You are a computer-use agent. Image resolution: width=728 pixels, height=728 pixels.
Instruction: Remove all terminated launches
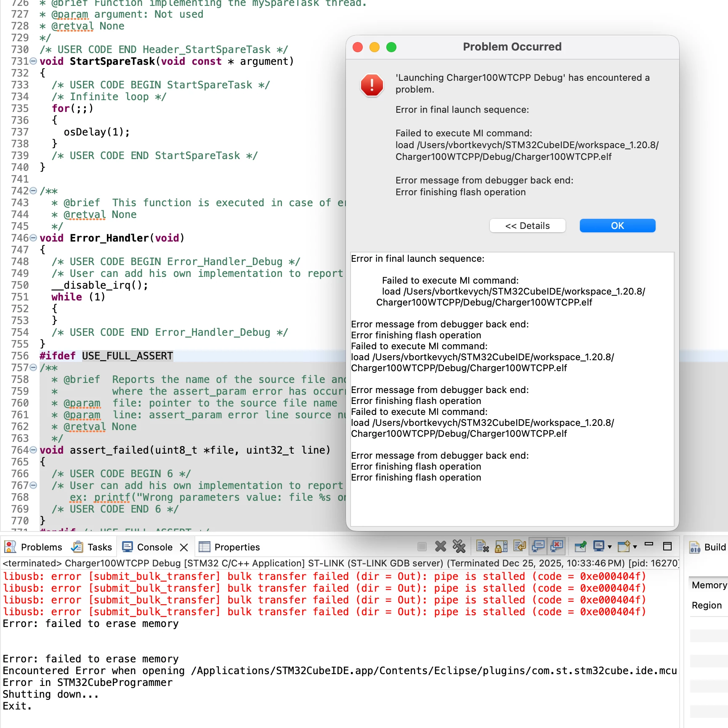(x=459, y=547)
